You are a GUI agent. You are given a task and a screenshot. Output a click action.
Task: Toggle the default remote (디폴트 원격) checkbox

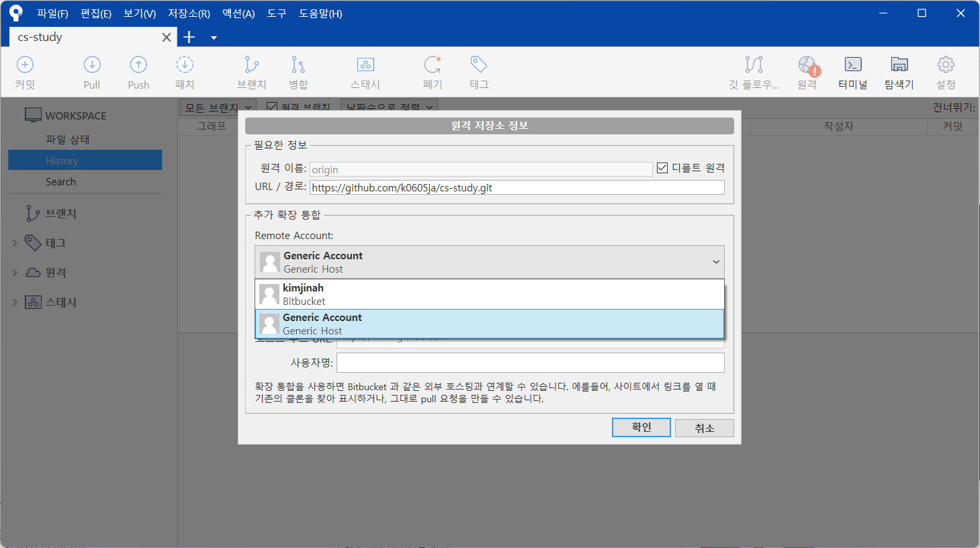[x=662, y=168]
